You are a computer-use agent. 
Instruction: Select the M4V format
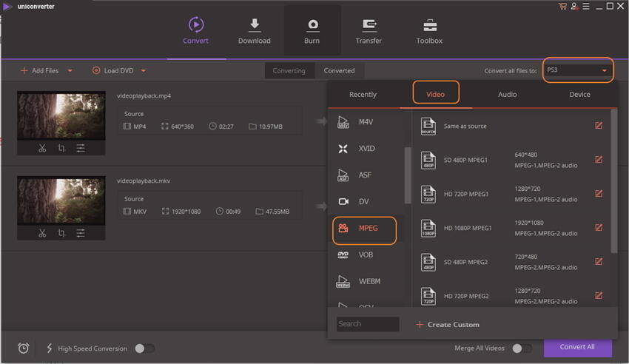(367, 121)
